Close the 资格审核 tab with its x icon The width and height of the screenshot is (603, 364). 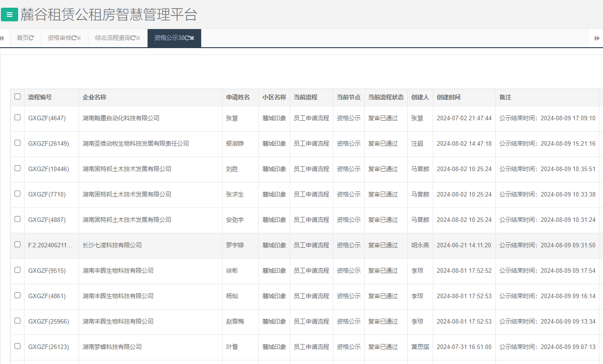pyautogui.click(x=79, y=38)
